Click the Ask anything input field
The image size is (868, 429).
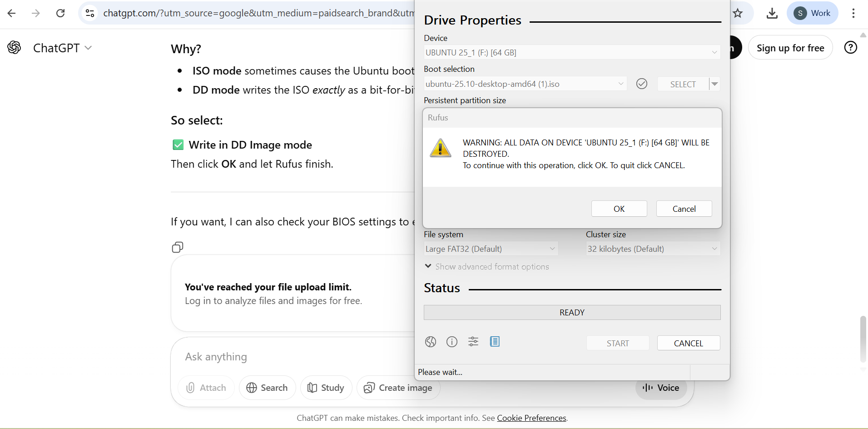point(291,357)
